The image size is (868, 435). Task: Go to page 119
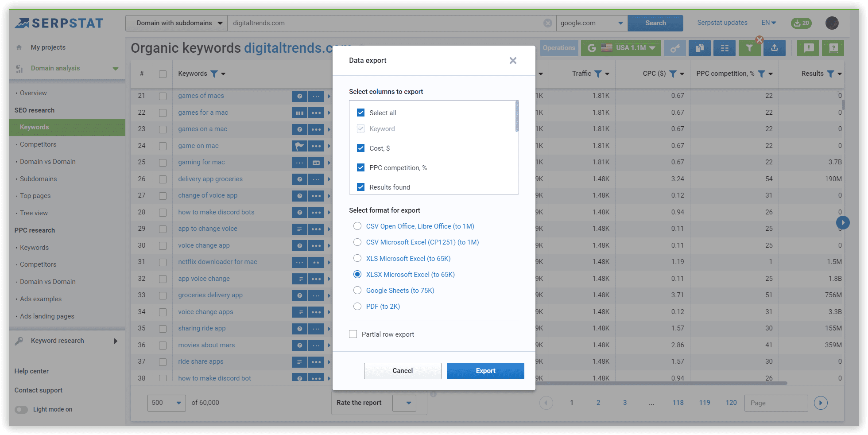click(x=705, y=403)
